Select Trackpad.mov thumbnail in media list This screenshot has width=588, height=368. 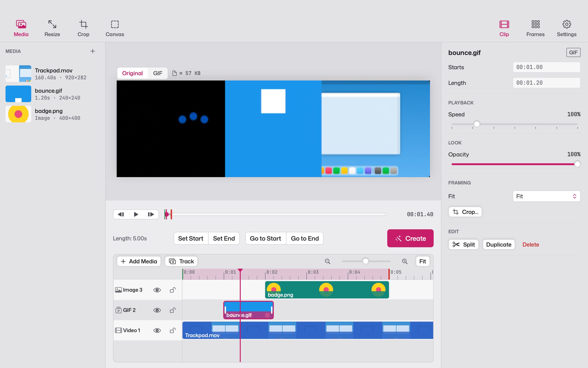tap(18, 74)
